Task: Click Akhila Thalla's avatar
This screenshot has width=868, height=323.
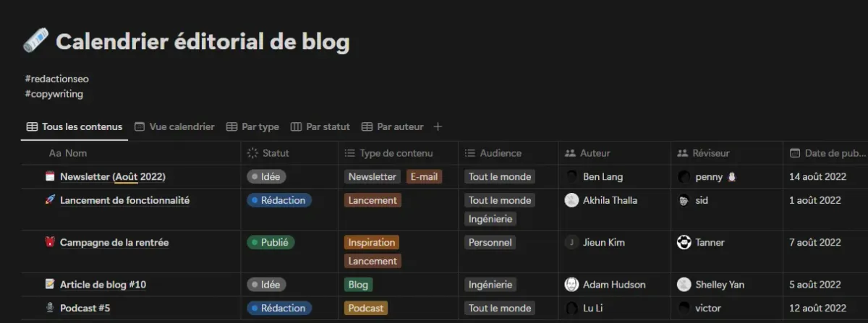Action: point(571,200)
